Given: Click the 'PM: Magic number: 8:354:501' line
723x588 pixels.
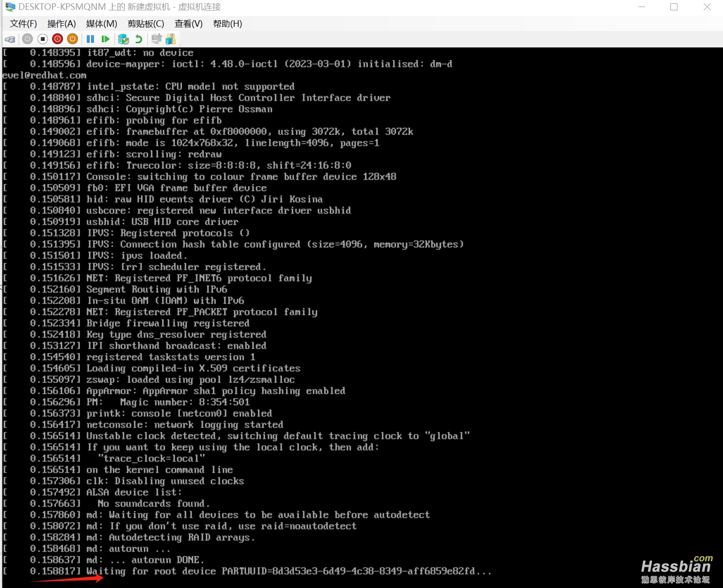Looking at the screenshot, I should point(126,402).
